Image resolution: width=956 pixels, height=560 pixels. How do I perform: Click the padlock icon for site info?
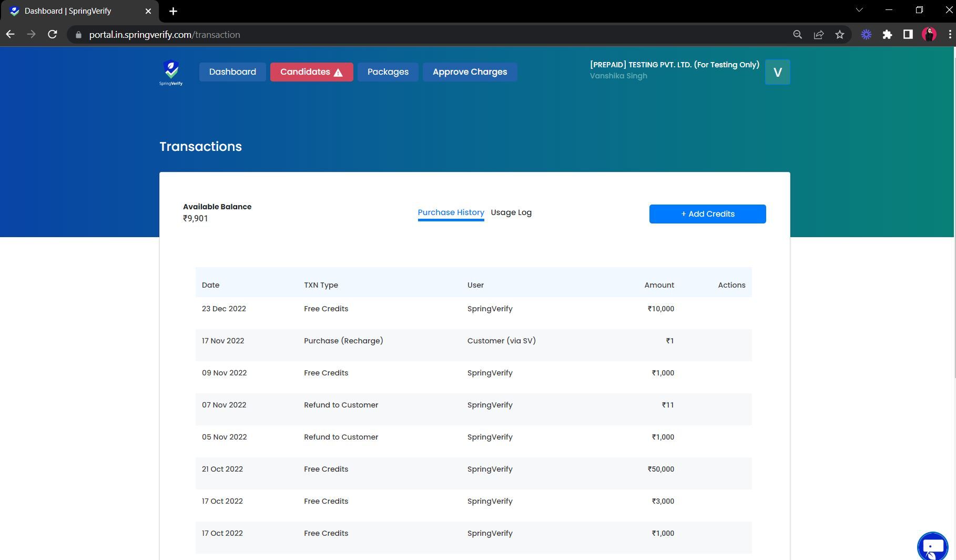click(77, 35)
